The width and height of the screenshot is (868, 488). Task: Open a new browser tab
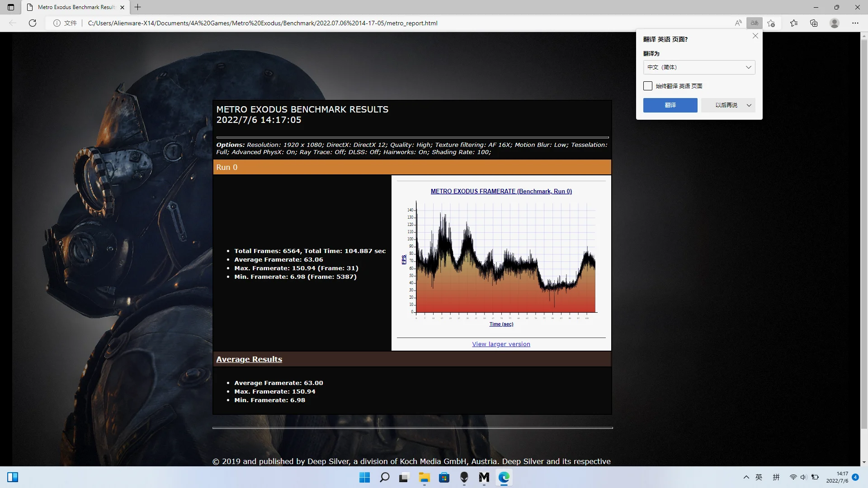click(x=138, y=7)
